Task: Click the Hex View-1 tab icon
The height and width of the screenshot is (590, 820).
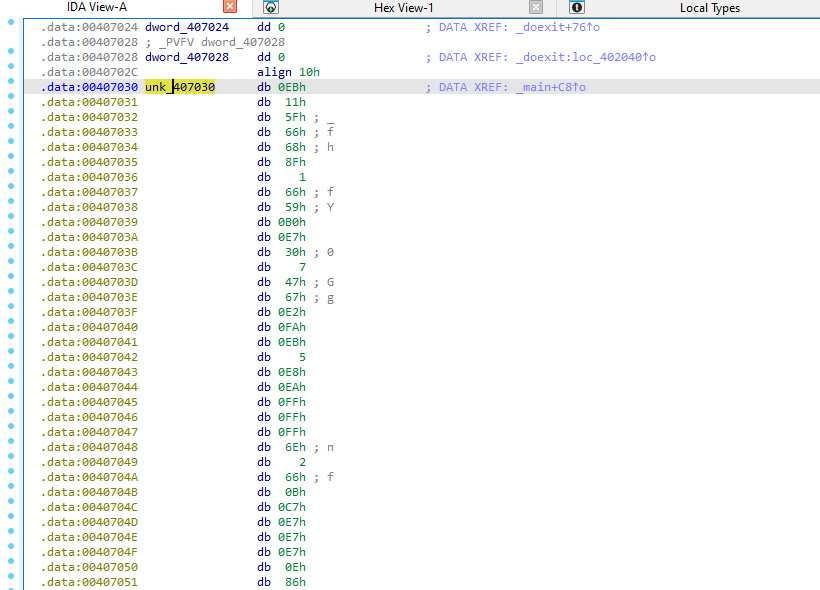Action: [271, 7]
